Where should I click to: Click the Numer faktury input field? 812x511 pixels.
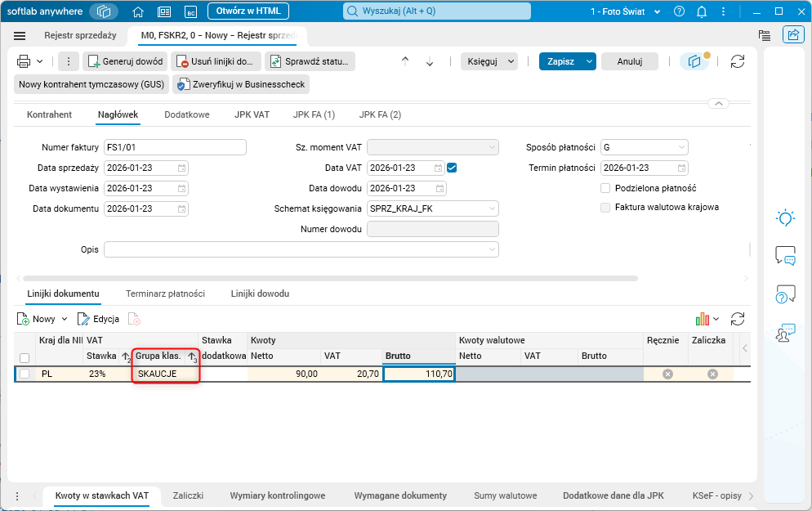pos(175,147)
